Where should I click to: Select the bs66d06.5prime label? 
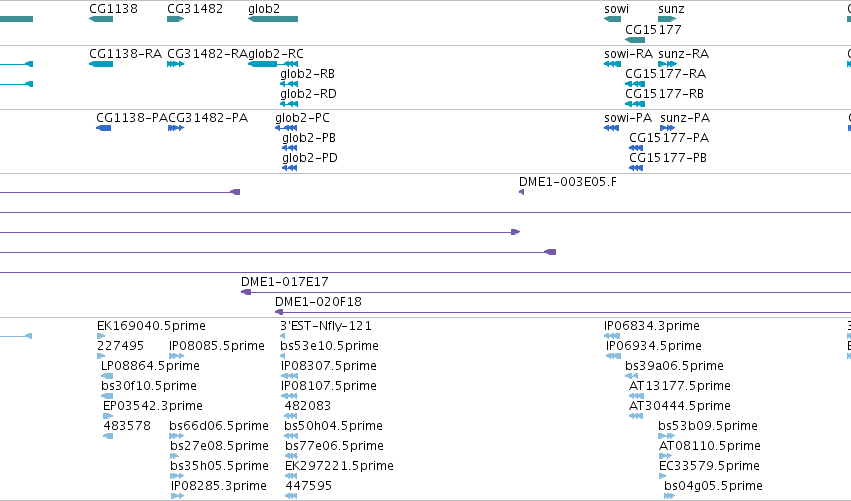219,426
